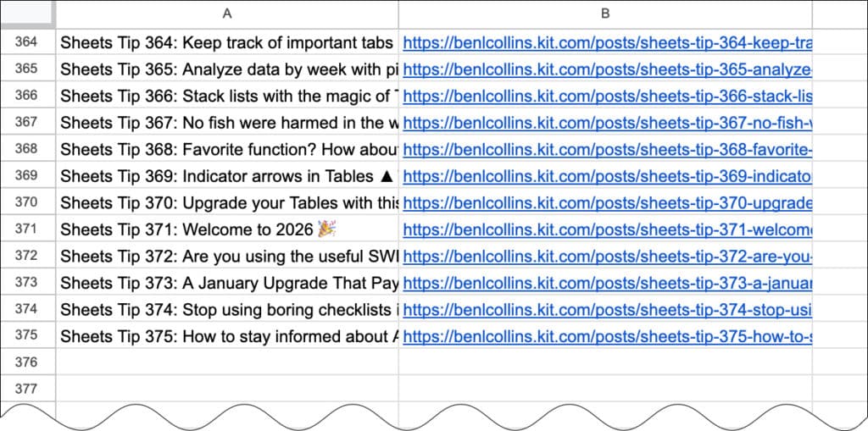Click empty cell B377
This screenshot has height=431, width=868.
click(604, 389)
